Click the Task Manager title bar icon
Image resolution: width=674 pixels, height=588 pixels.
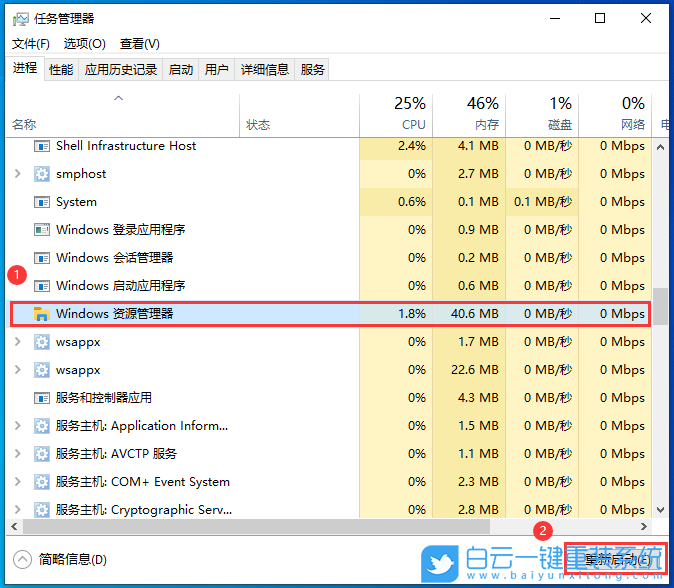(20, 18)
